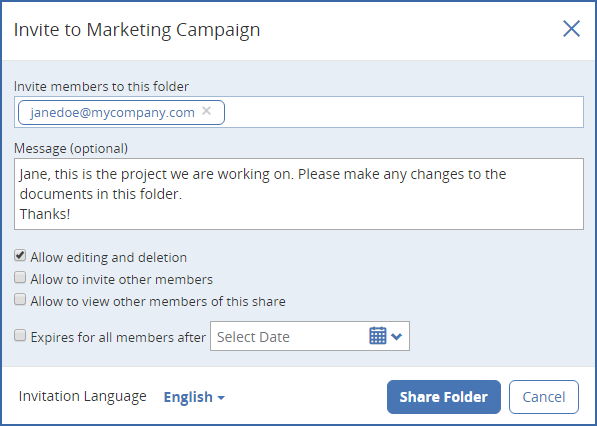Uncheck Allow editing and deletion checkbox
The height and width of the screenshot is (426, 597).
(20, 255)
